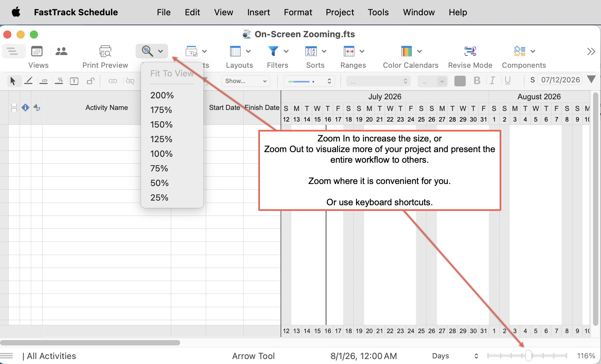Open the resource view (people icon)
Screen dimensions: 601x364
61,51
